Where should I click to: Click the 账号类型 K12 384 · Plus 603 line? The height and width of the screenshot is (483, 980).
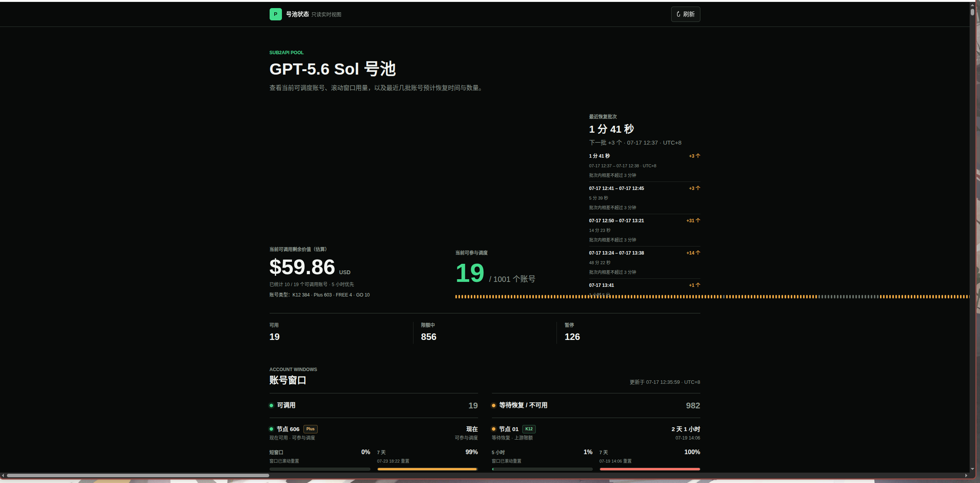(x=319, y=295)
